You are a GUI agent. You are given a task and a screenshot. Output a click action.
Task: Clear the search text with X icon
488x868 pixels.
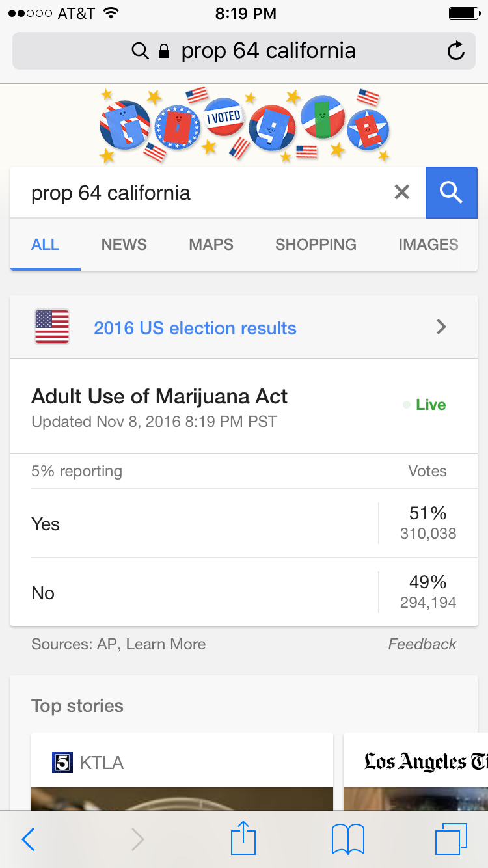pyautogui.click(x=402, y=192)
